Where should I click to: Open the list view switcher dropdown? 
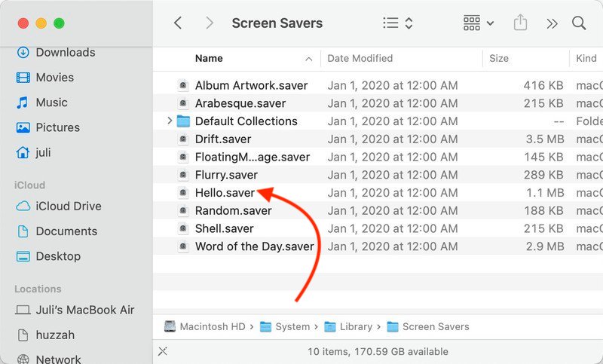pyautogui.click(x=399, y=23)
